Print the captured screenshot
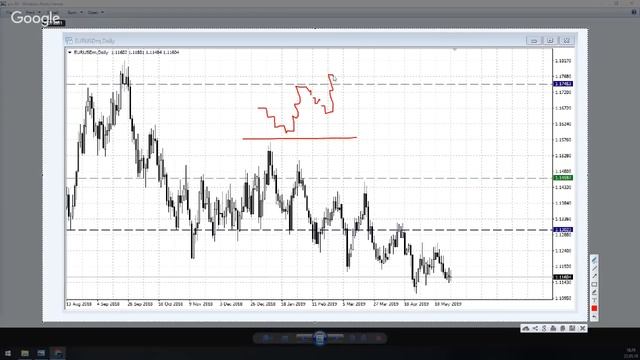Screen dimensions: 640x360 553,328
